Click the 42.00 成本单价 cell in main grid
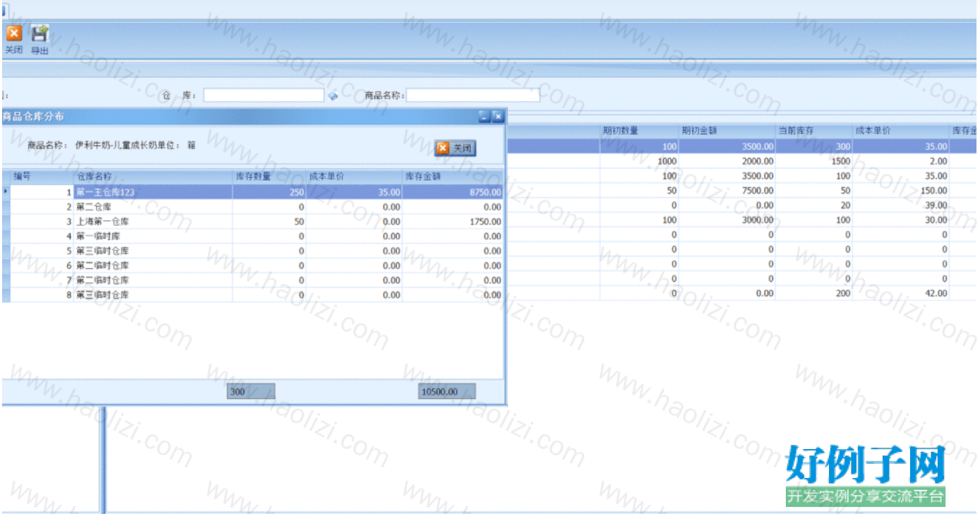Viewport: 980px width, 514px height. click(901, 294)
